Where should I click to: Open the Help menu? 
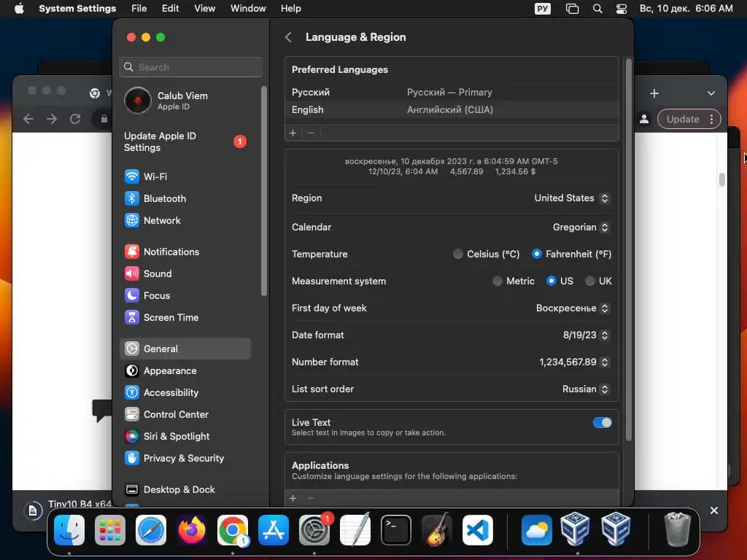290,9
